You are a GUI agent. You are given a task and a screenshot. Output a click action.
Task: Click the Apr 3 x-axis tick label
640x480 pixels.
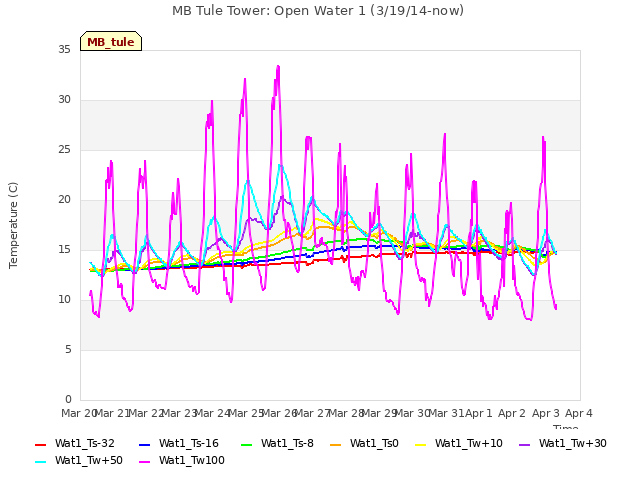545,413
